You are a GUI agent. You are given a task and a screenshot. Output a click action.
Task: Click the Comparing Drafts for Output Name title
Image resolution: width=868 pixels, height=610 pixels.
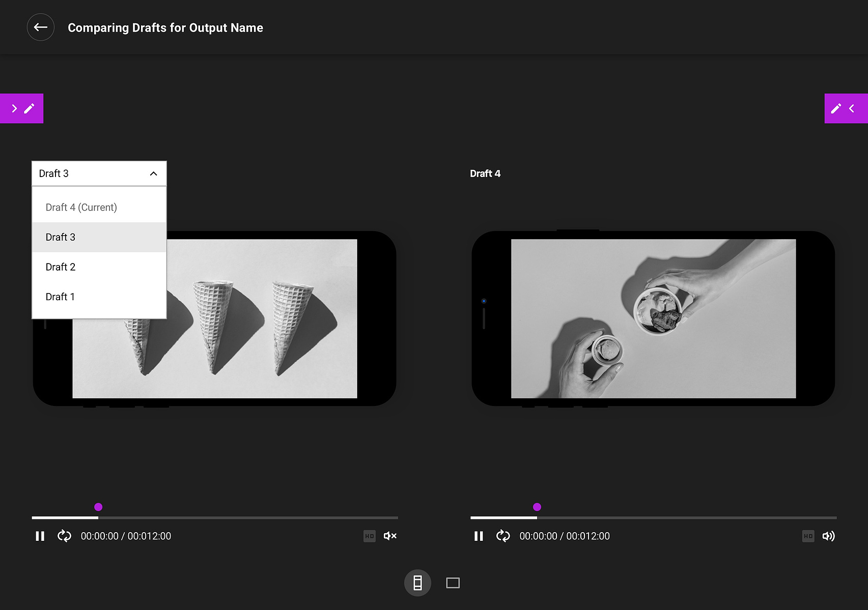pos(165,27)
